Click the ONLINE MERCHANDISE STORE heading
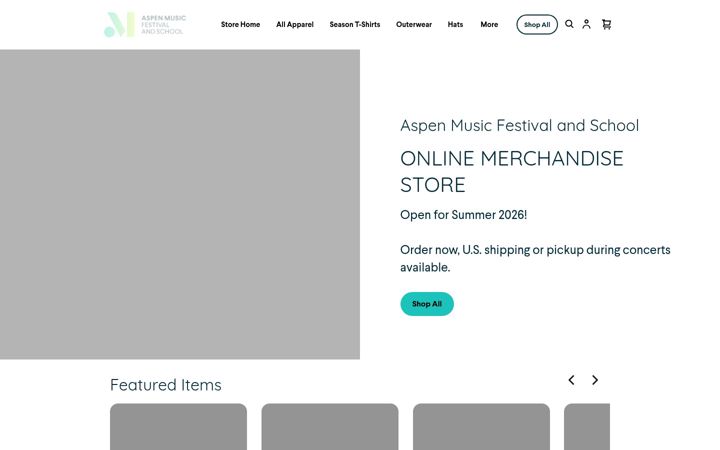The width and height of the screenshot is (720, 450). click(x=512, y=172)
